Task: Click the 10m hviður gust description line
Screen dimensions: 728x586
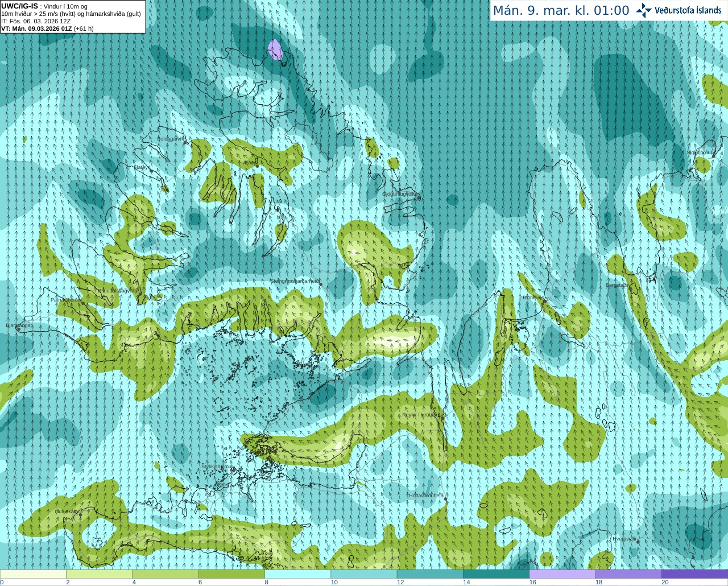Action: [71, 14]
